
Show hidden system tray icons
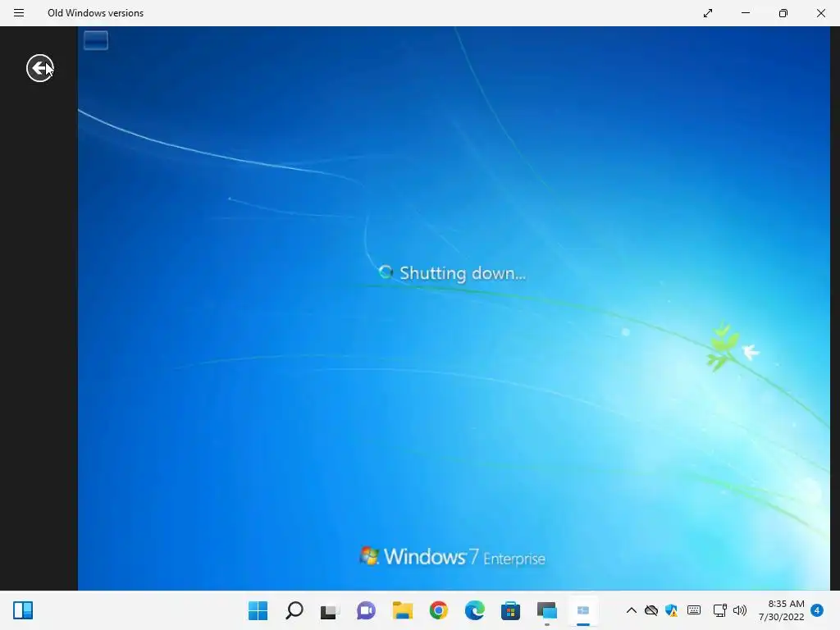coord(632,610)
